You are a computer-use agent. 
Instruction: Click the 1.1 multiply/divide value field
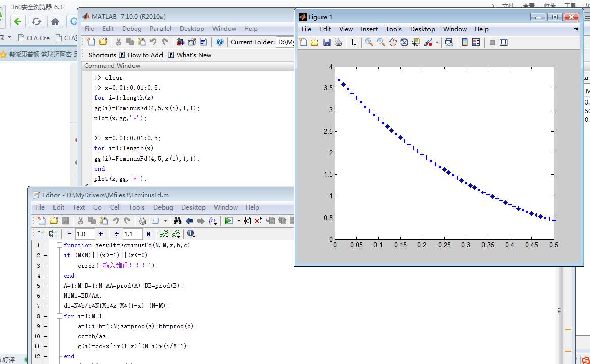pyautogui.click(x=132, y=234)
